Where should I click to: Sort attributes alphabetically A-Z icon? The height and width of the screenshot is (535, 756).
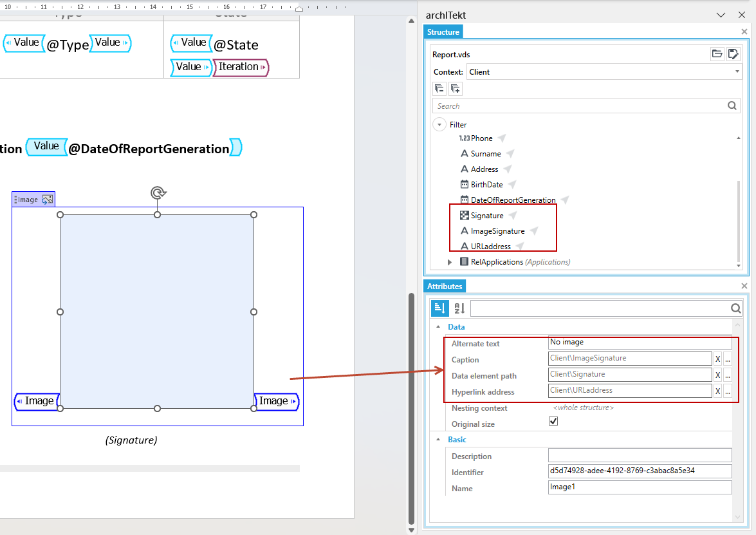point(459,308)
